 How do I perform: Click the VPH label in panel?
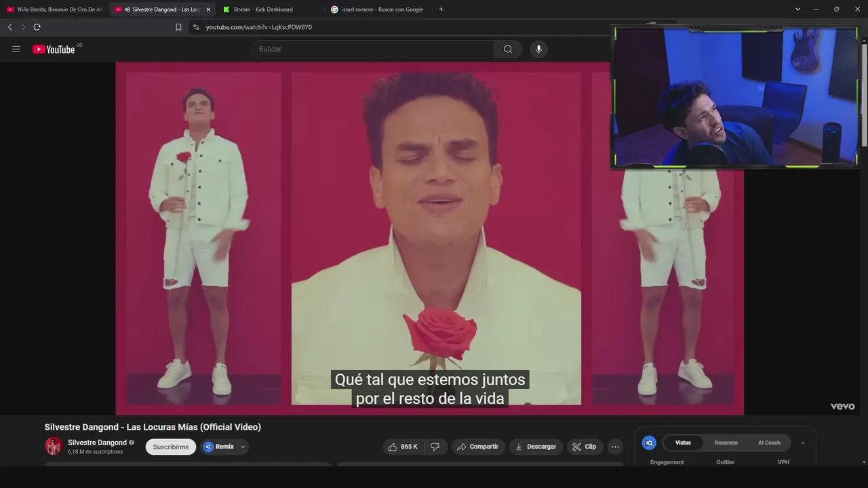pos(783,462)
